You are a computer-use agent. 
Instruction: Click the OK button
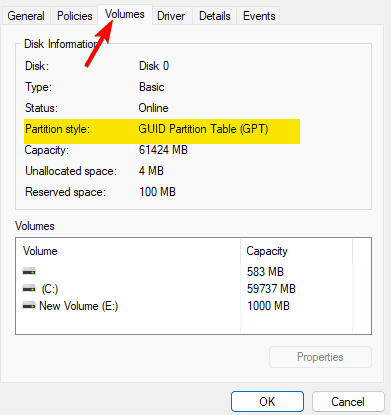click(x=267, y=402)
